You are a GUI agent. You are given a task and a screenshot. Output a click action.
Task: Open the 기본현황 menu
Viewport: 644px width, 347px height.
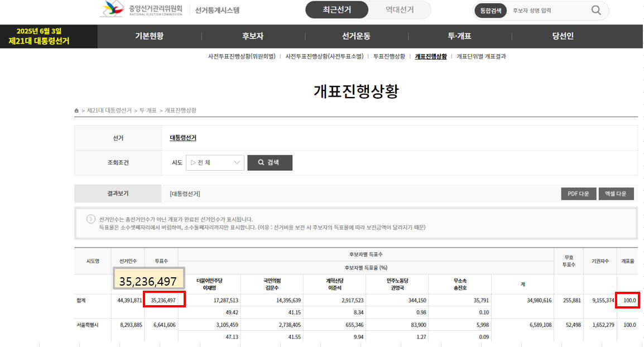click(x=149, y=36)
